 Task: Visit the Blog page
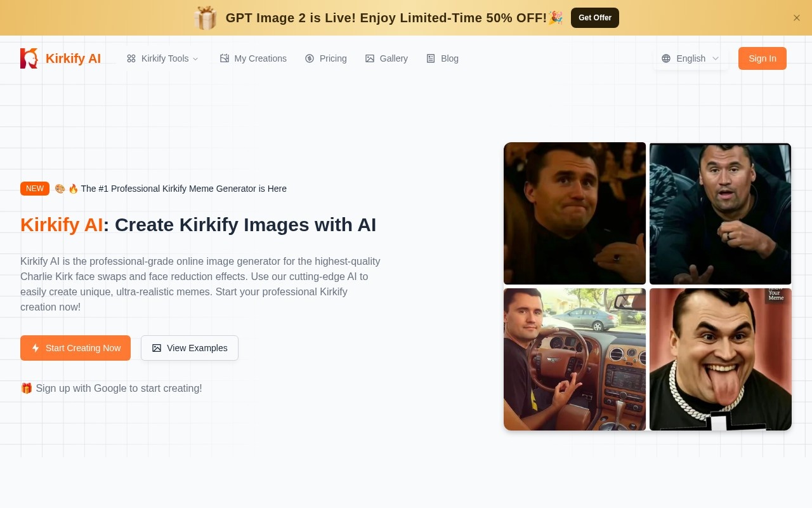[x=442, y=58]
